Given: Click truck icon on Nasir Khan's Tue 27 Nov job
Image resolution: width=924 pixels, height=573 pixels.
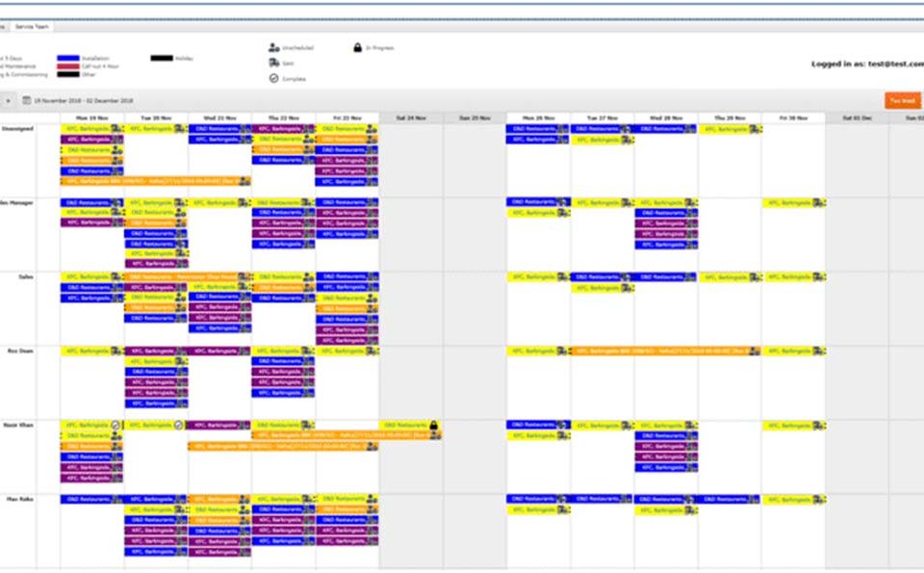Looking at the screenshot, I should [x=627, y=425].
